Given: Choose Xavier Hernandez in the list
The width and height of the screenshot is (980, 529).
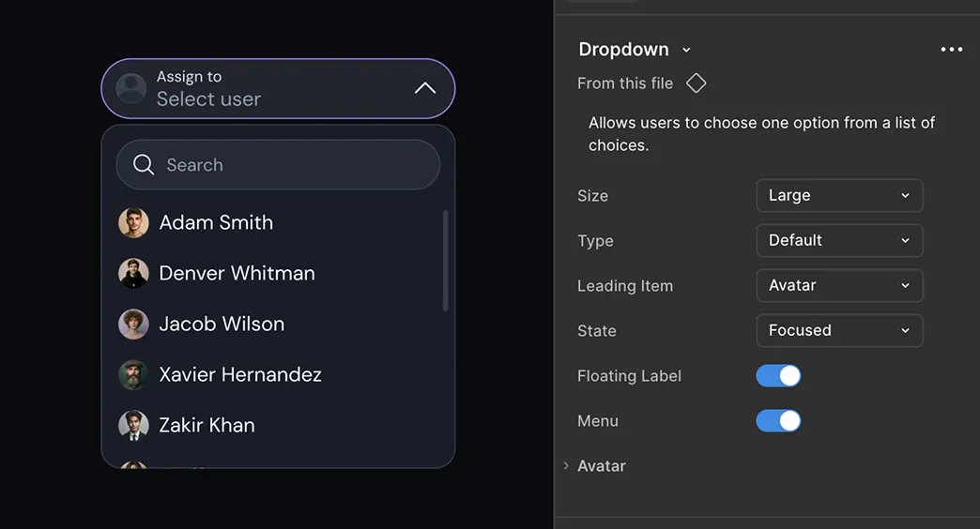Looking at the screenshot, I should pyautogui.click(x=240, y=375).
